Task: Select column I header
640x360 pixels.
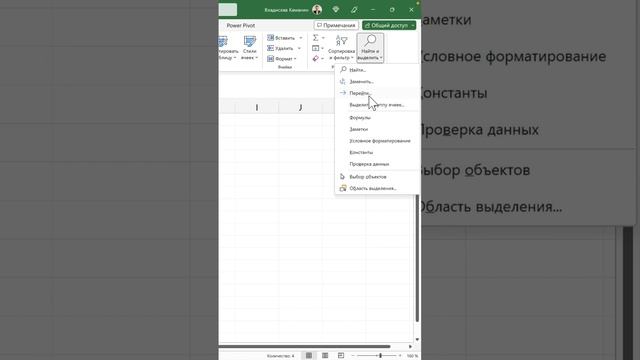Action: 256,107
